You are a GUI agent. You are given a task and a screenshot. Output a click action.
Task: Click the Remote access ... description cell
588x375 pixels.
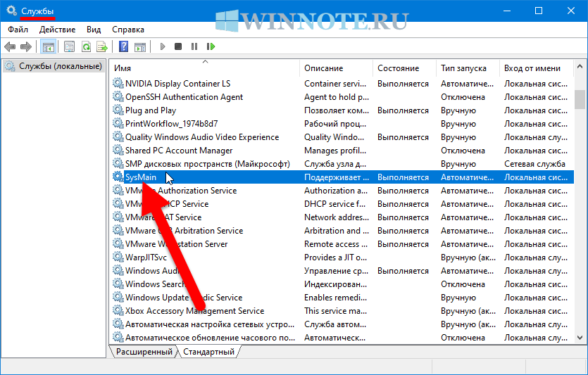[336, 244]
